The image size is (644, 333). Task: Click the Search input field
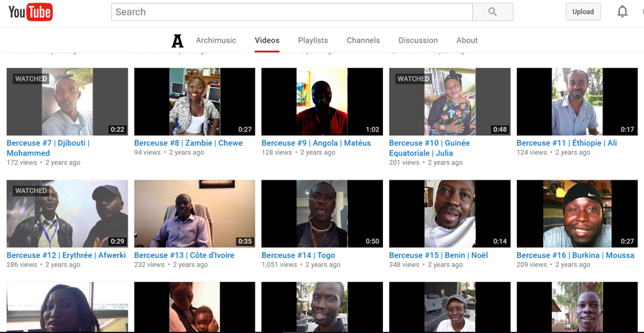click(292, 12)
